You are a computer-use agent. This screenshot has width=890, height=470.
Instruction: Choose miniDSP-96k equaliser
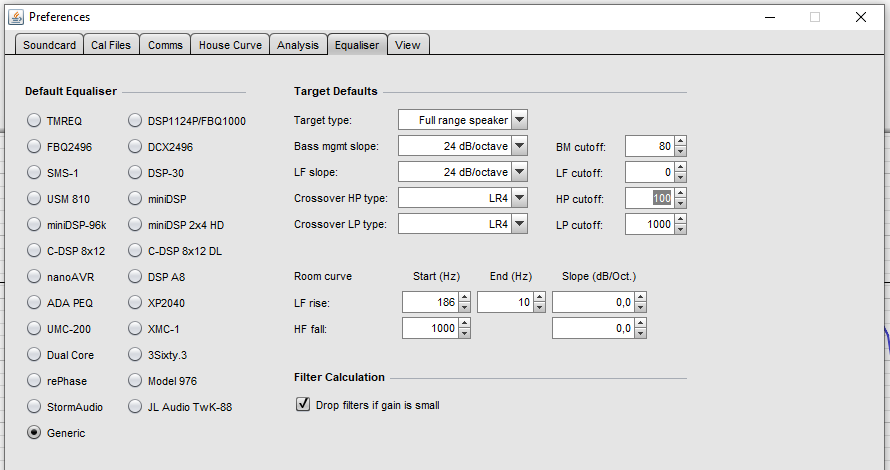(x=34, y=225)
